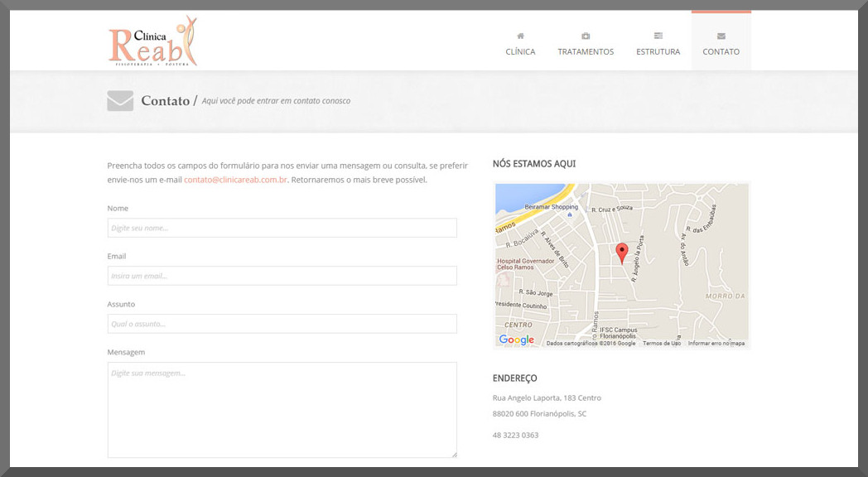The image size is (868, 477).
Task: Focus the Assunto input field
Action: (x=282, y=324)
